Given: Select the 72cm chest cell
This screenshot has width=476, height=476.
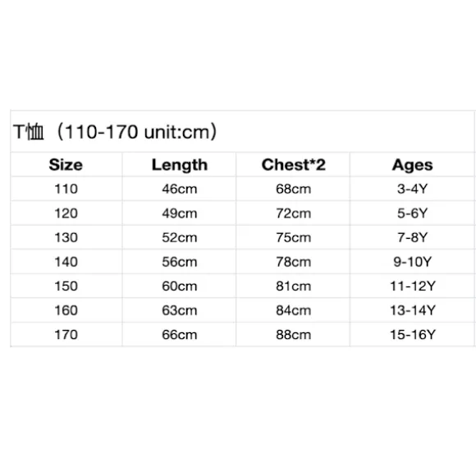Looking at the screenshot, I should [x=293, y=213].
